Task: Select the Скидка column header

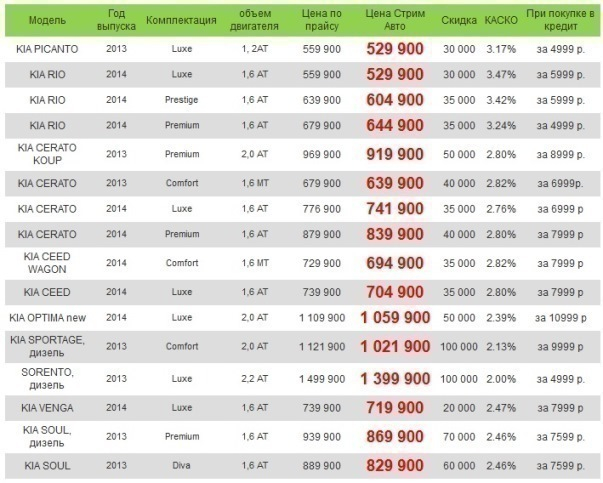Action: coord(459,20)
